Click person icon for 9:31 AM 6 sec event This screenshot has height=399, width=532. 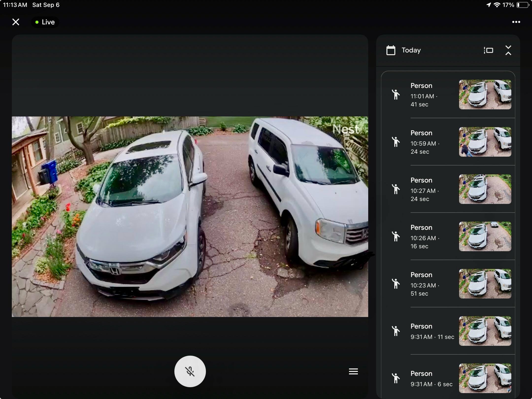click(396, 378)
